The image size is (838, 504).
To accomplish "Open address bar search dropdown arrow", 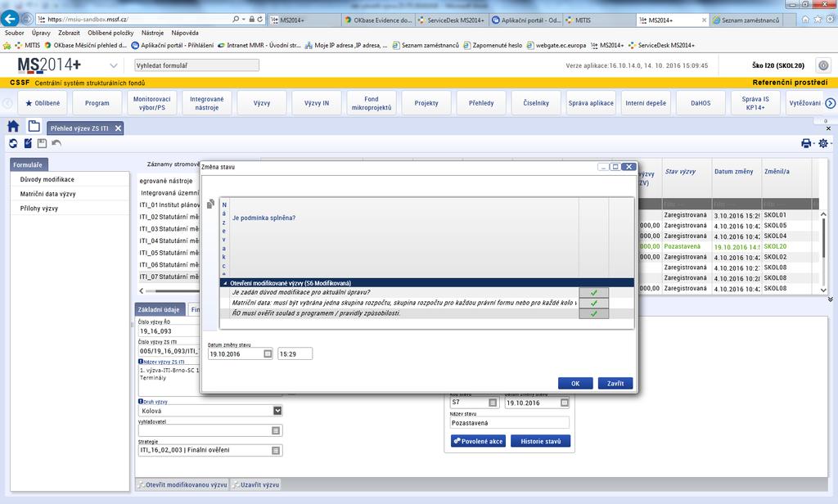I will click(x=244, y=20).
